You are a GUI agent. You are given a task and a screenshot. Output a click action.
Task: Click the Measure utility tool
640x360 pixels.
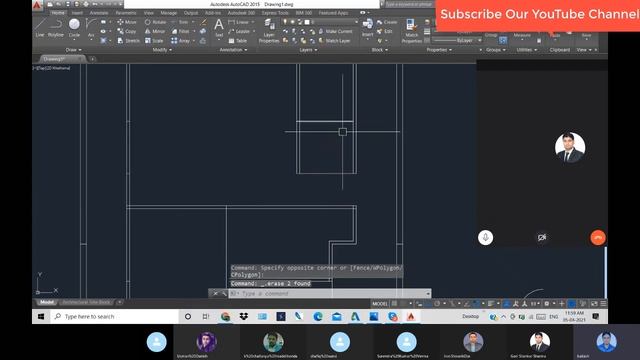[x=522, y=36]
